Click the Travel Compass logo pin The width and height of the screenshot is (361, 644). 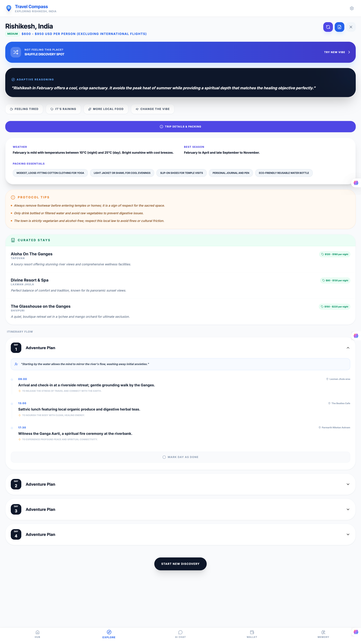pyautogui.click(x=9, y=8)
